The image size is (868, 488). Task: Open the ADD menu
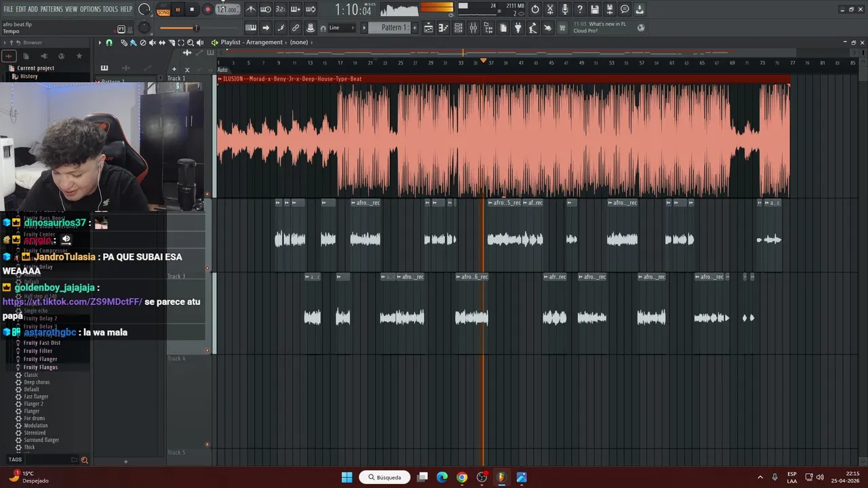[33, 9]
